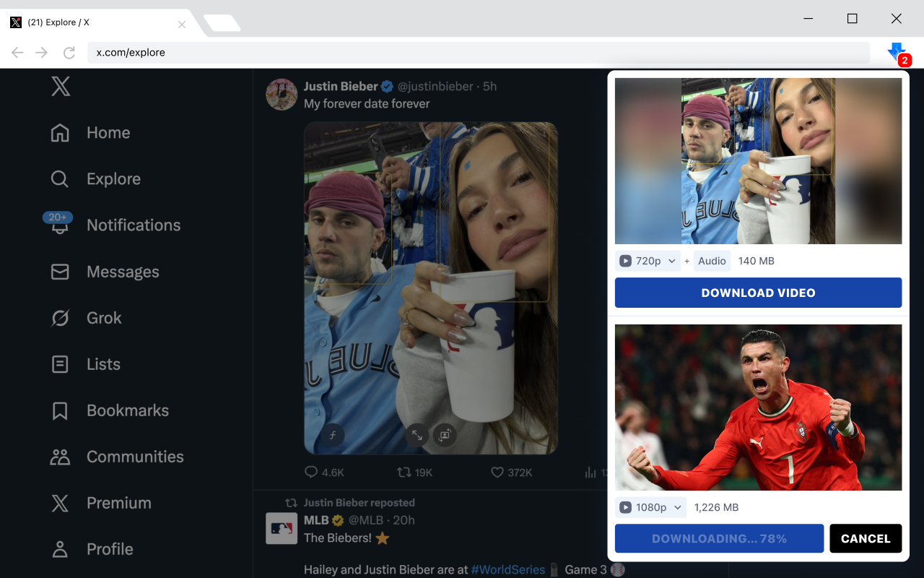Screen dimensions: 924x578
Task: Toggle the Audio chip for the 720p video
Action: (712, 261)
